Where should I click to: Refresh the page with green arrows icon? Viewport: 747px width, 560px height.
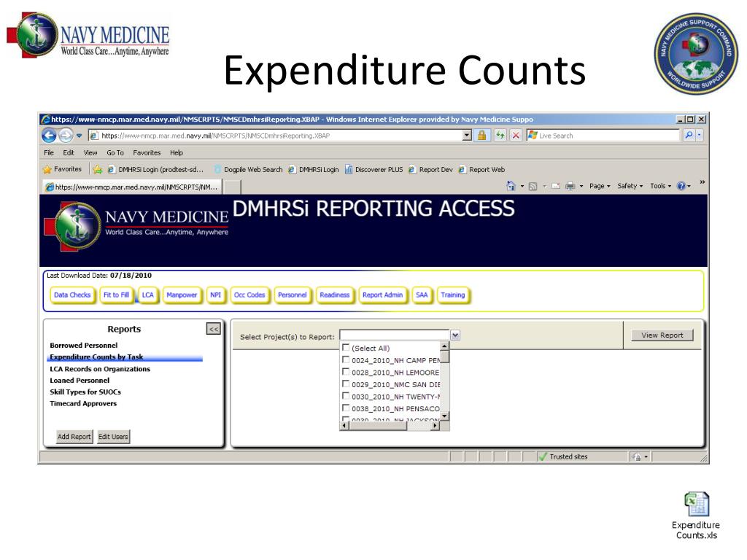500,136
